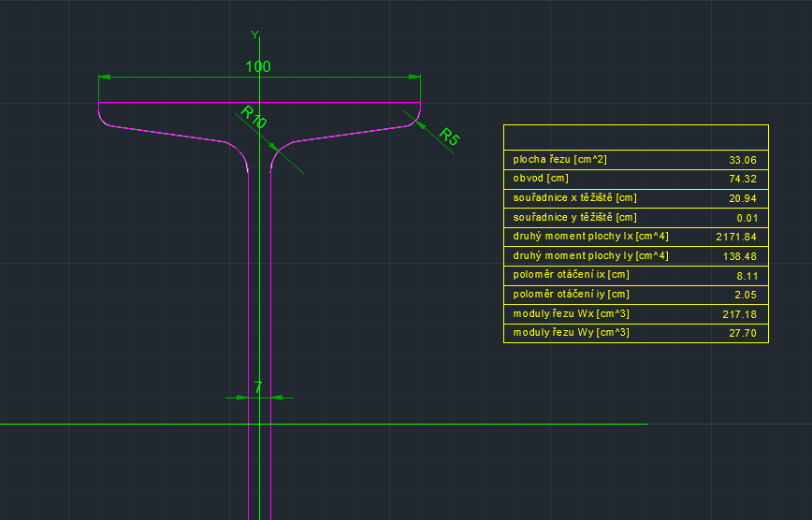Select the empty header row of the table

pos(635,137)
